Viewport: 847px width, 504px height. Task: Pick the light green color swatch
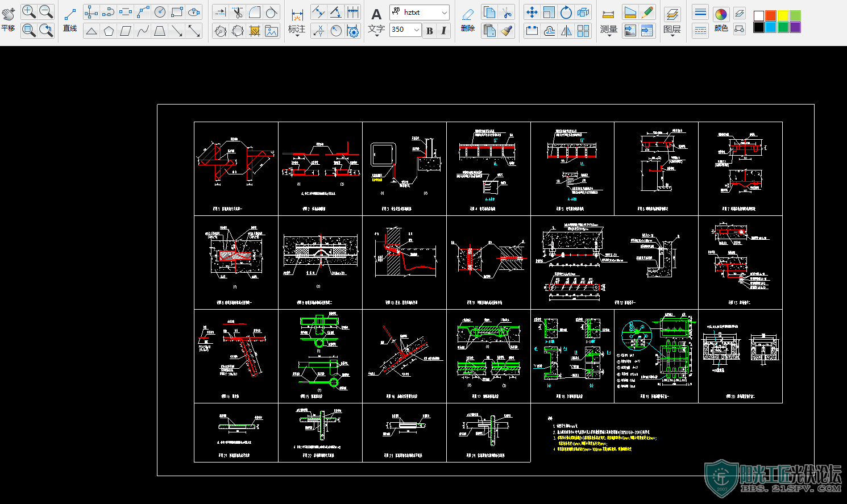(x=795, y=16)
